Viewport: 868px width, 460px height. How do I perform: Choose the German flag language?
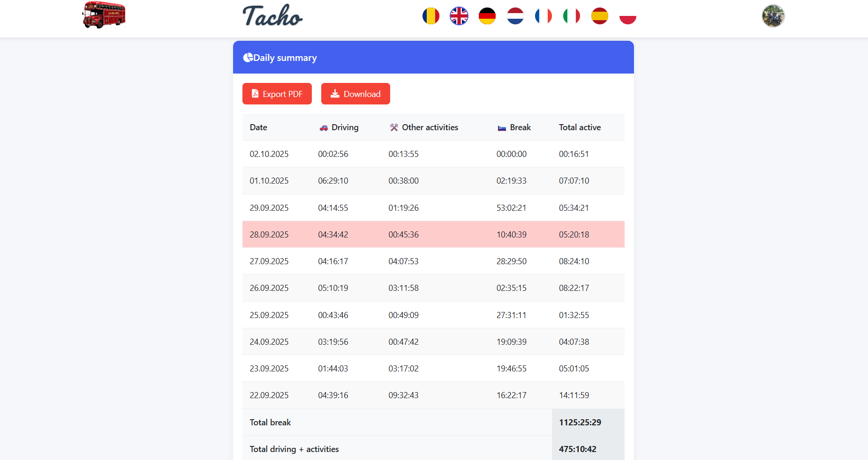487,16
